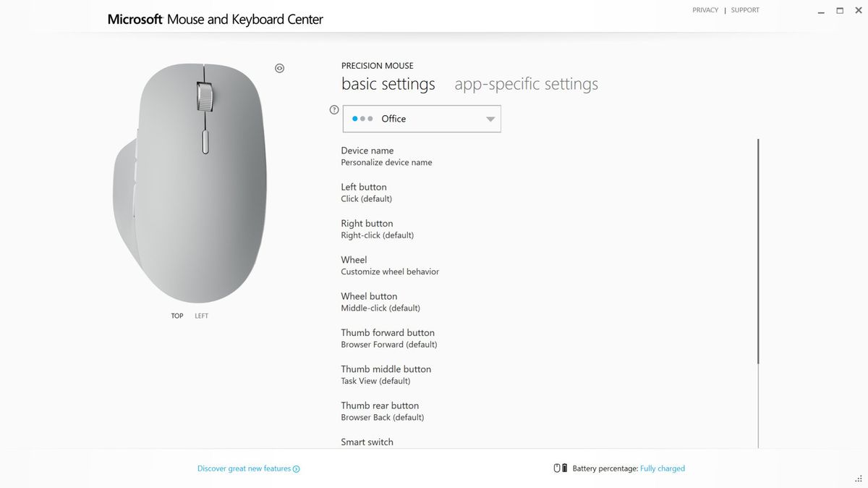
Task: Open Thumb middle button Task View setting
Action: tap(386, 375)
